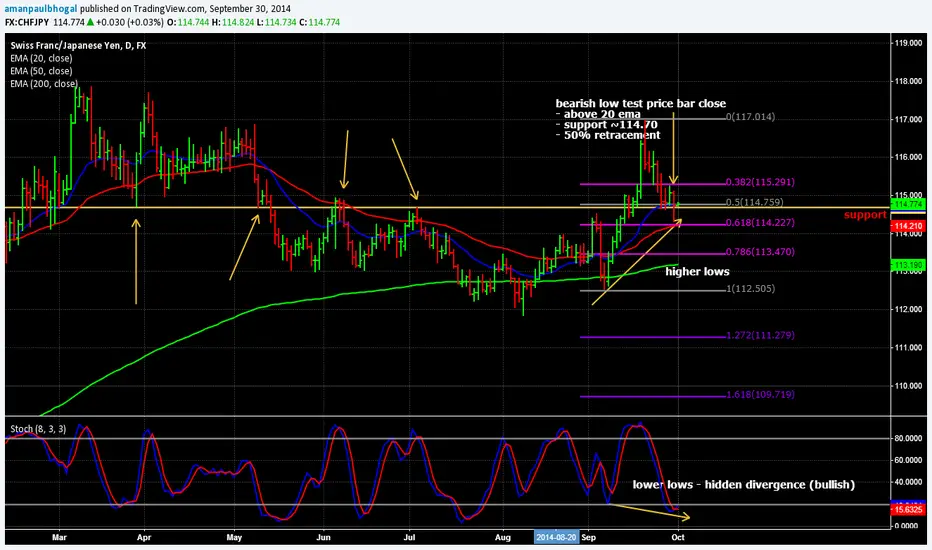932x550 pixels.
Task: Click the Fibonacci 0.382(115.291) level label
Action: click(x=760, y=182)
